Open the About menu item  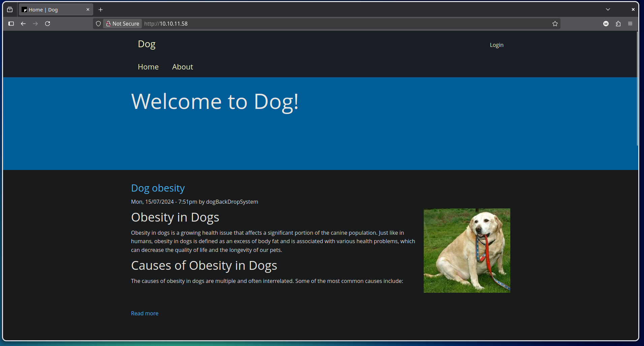click(x=183, y=67)
